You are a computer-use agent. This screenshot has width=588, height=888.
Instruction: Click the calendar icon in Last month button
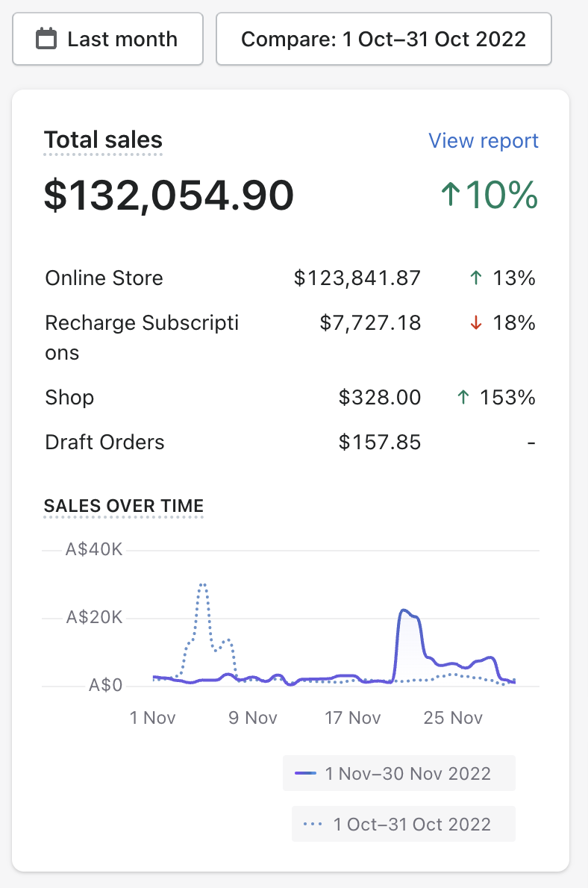tap(46, 39)
